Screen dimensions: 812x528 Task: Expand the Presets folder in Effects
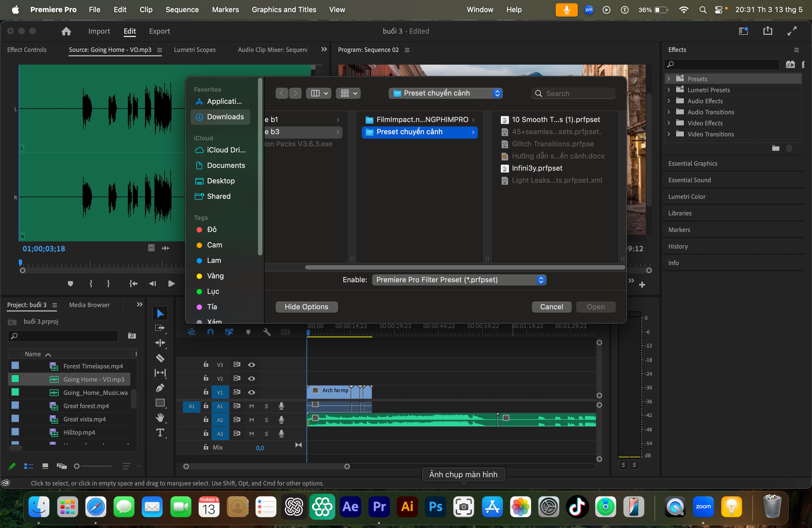(669, 78)
